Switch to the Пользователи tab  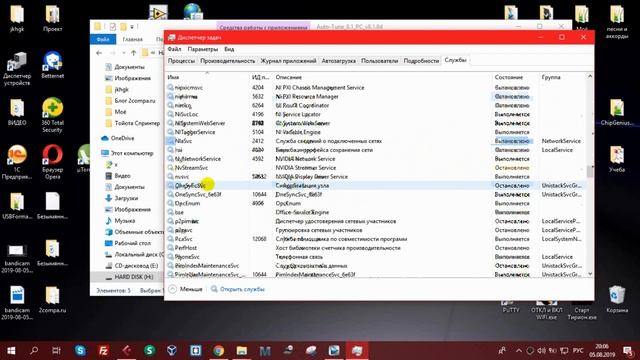pyautogui.click(x=379, y=61)
